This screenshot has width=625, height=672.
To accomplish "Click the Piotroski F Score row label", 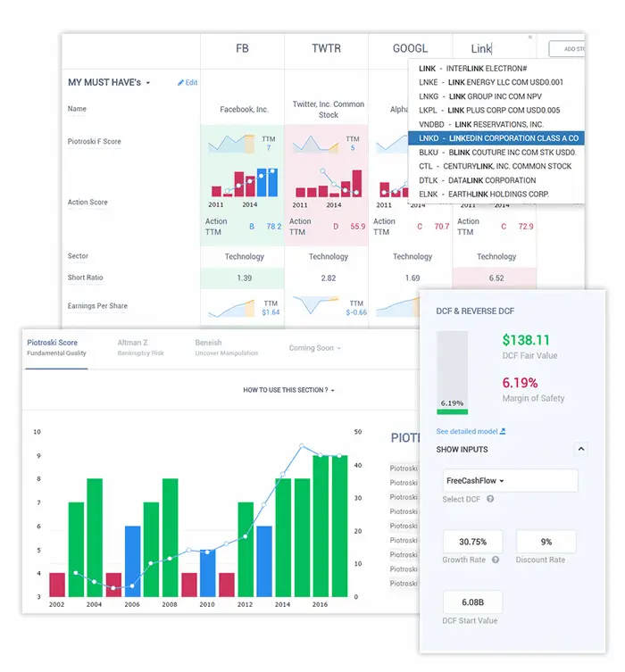I will point(95,141).
